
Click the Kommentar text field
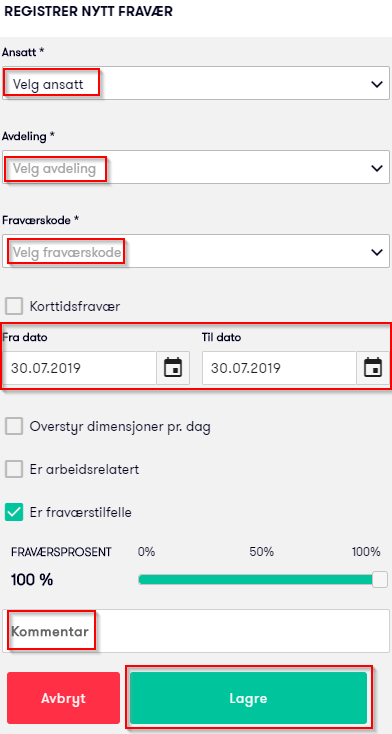[196, 631]
